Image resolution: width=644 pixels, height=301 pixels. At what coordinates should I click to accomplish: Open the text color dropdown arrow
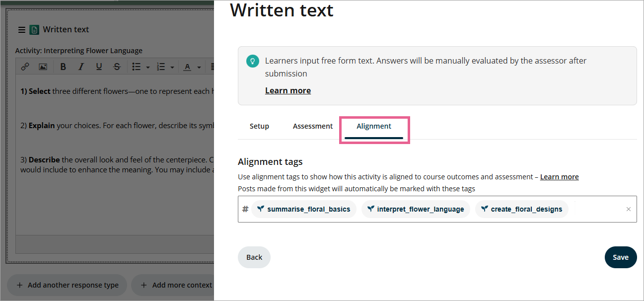click(199, 67)
